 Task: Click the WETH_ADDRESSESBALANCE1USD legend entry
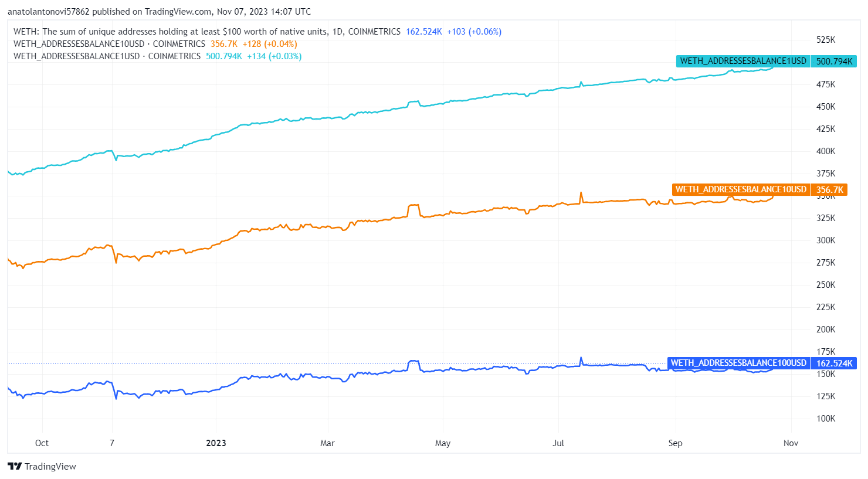tap(107, 56)
